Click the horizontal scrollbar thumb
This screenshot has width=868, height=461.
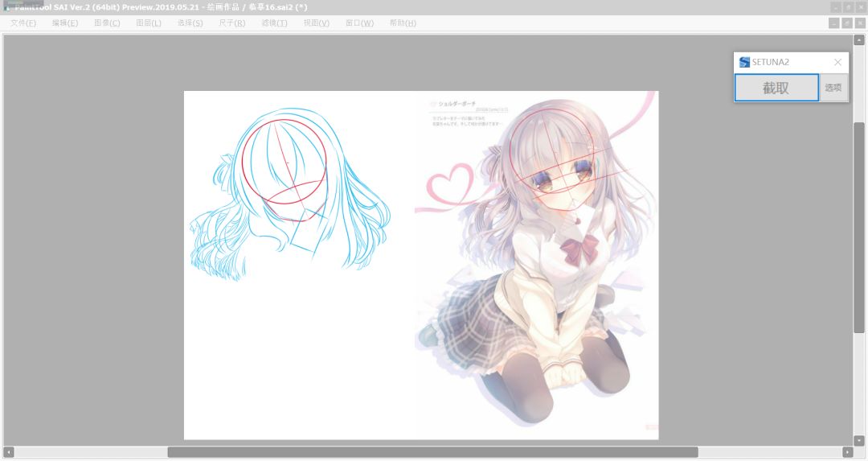(x=432, y=452)
